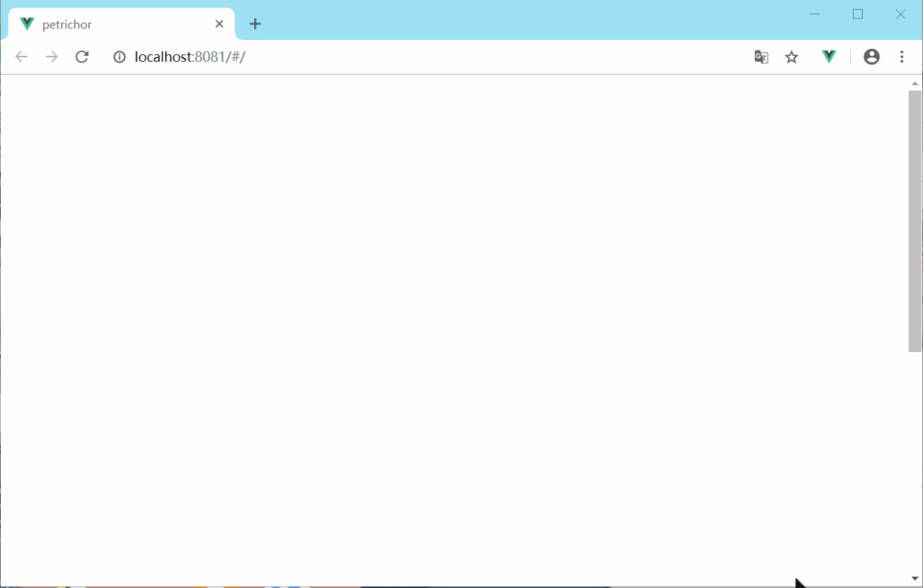The width and height of the screenshot is (923, 588).
Task: Click the scrollbar down arrow
Action: [x=915, y=579]
